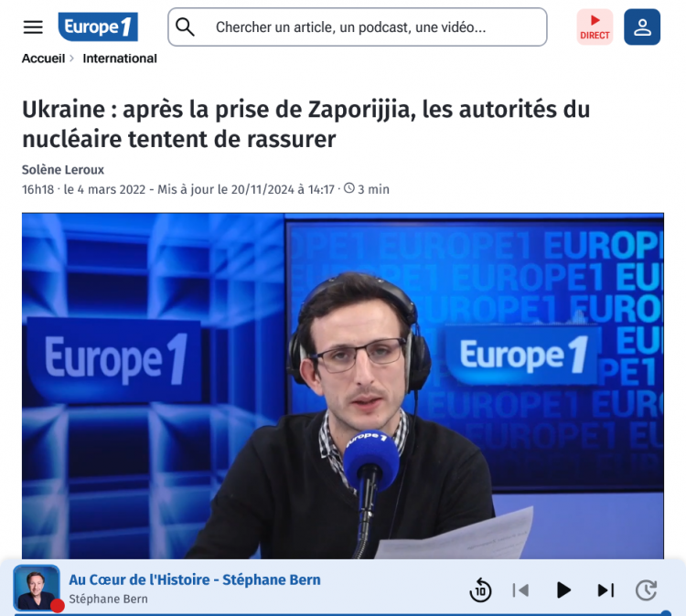Viewport: 686px width, 616px height.
Task: Rewind podcast by 10 seconds
Action: (480, 590)
